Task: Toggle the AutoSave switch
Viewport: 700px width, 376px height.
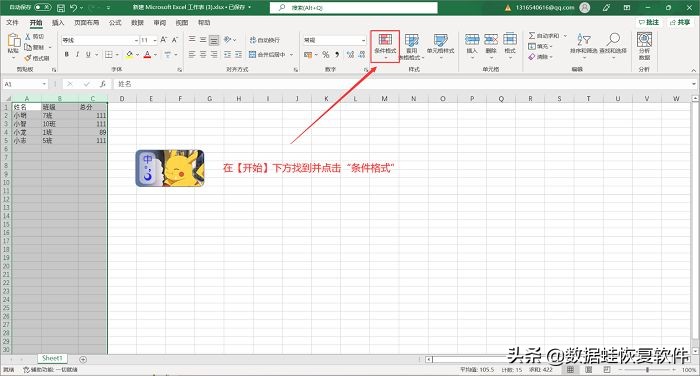Action: [42, 8]
